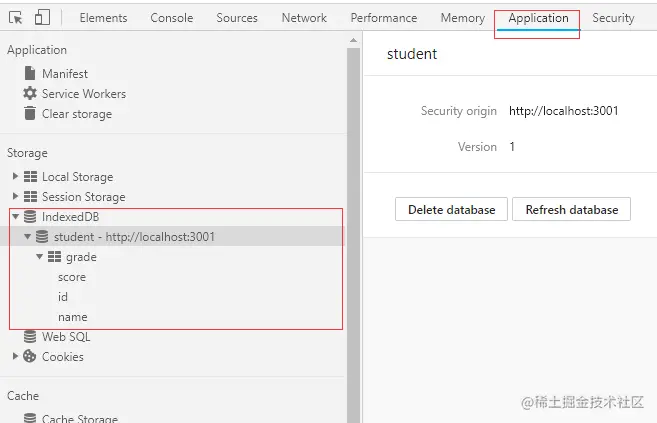Click the sidebar scrollbar up arrow
Screen dimensions: 657x423
pyautogui.click(x=353, y=40)
